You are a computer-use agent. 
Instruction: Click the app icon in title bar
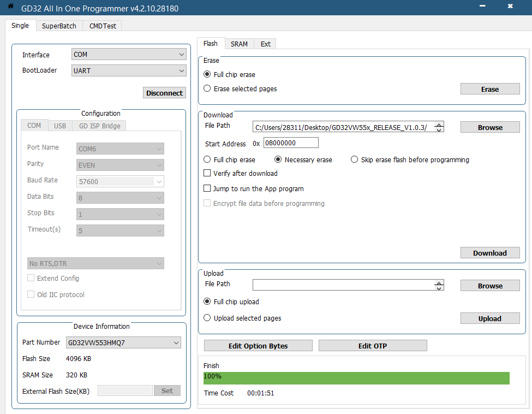pyautogui.click(x=10, y=6)
